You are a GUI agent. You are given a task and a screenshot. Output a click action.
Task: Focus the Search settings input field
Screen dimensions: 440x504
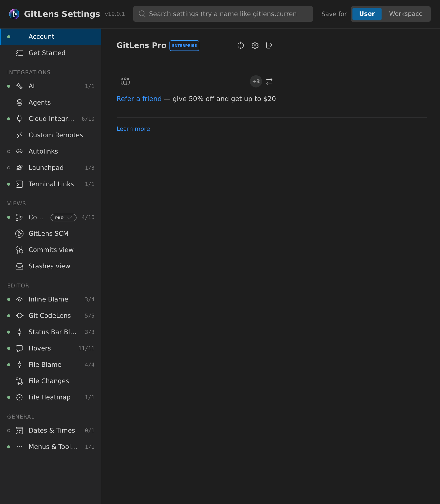pos(223,14)
